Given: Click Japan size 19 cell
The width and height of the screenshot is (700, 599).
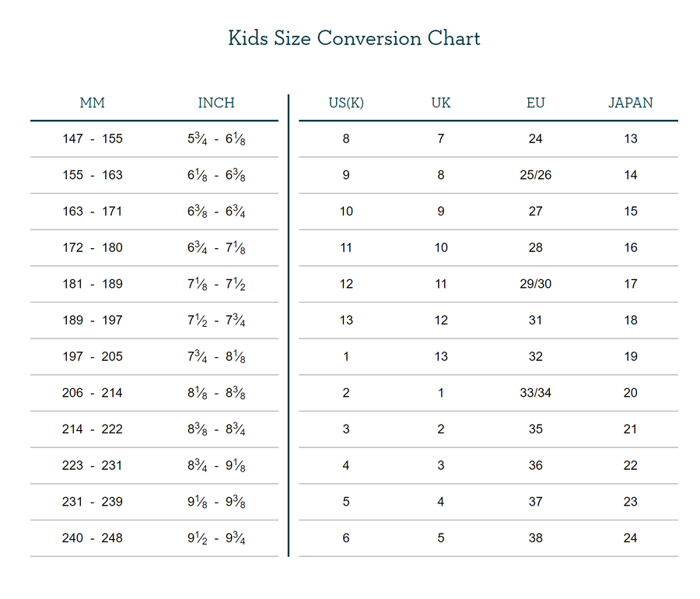Looking at the screenshot, I should [x=630, y=357].
